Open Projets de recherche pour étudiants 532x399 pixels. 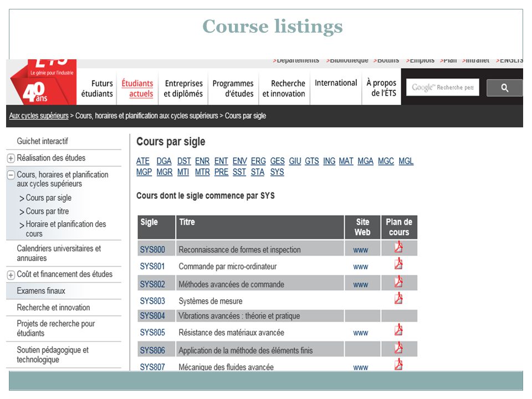(x=56, y=329)
